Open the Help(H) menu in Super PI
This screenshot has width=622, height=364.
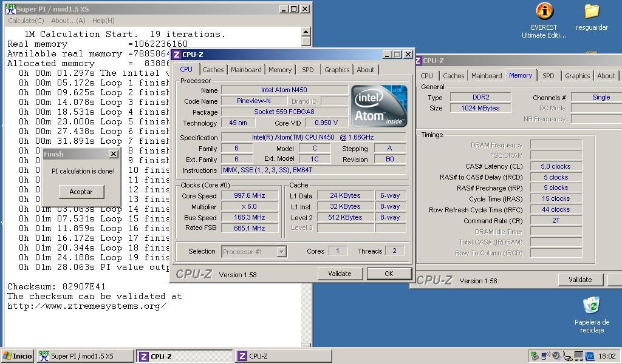pos(103,21)
